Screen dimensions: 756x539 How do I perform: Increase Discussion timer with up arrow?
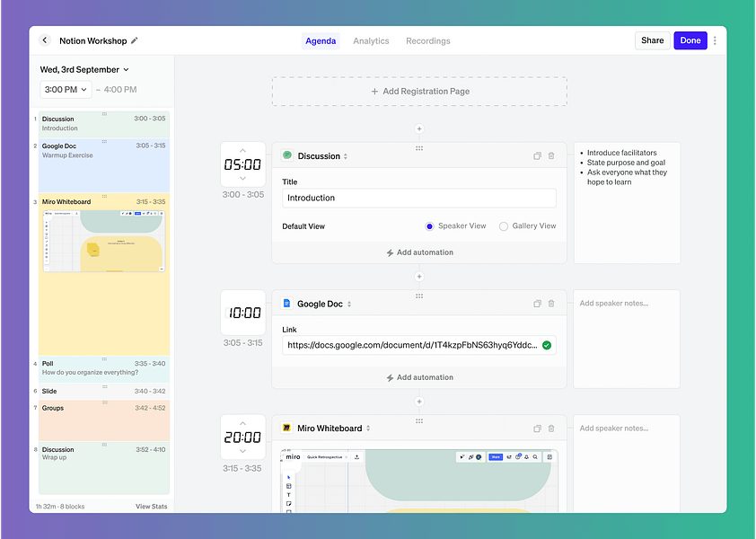click(x=242, y=151)
